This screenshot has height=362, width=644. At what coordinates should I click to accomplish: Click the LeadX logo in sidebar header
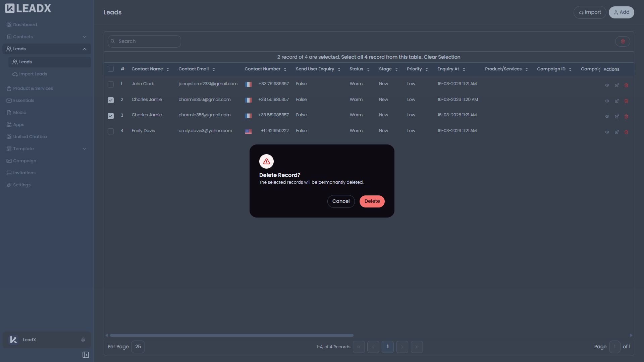(x=28, y=8)
